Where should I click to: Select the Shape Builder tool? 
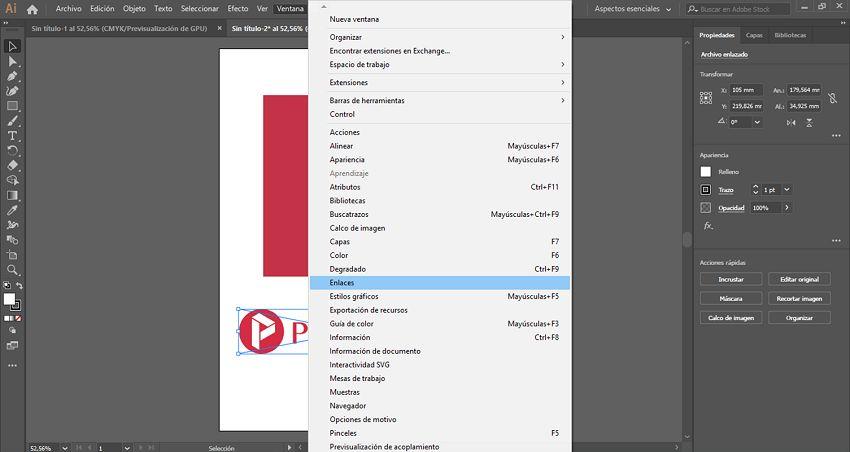click(12, 180)
